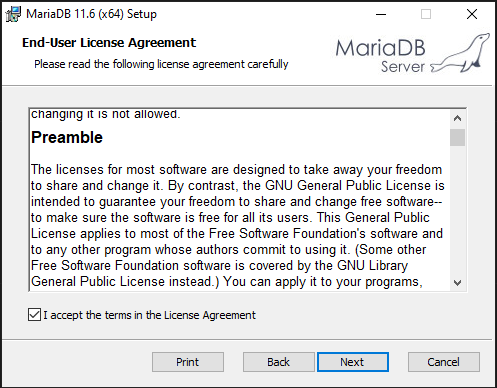Click the license scrollbar up arrow
This screenshot has height=388, width=497.
pos(457,118)
